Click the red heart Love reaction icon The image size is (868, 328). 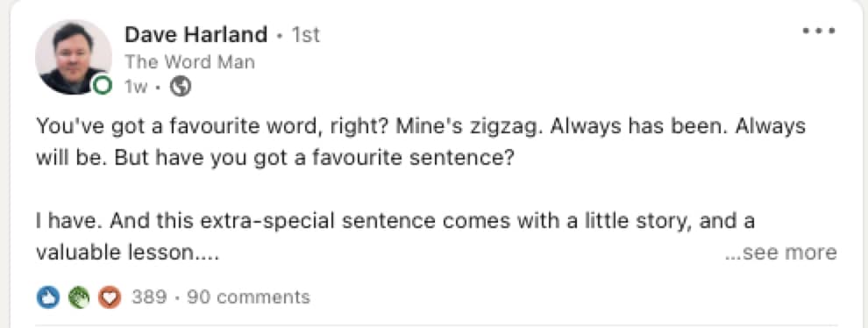(x=110, y=298)
